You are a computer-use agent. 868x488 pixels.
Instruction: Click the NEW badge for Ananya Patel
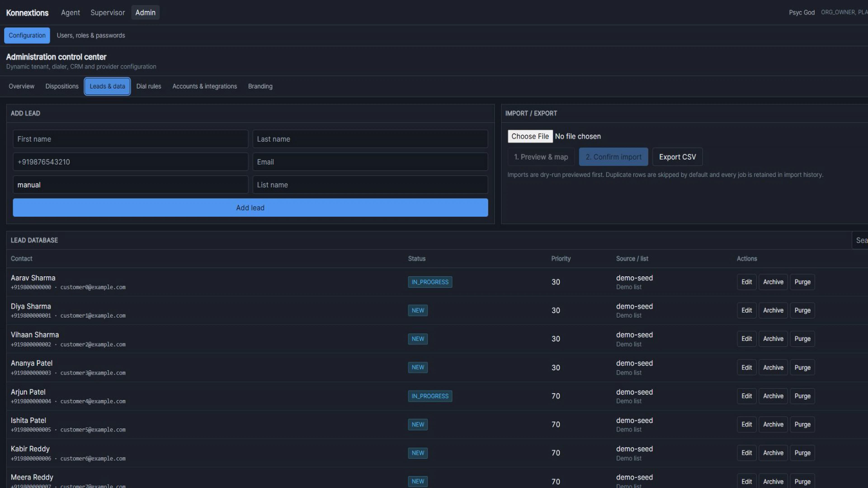point(418,367)
